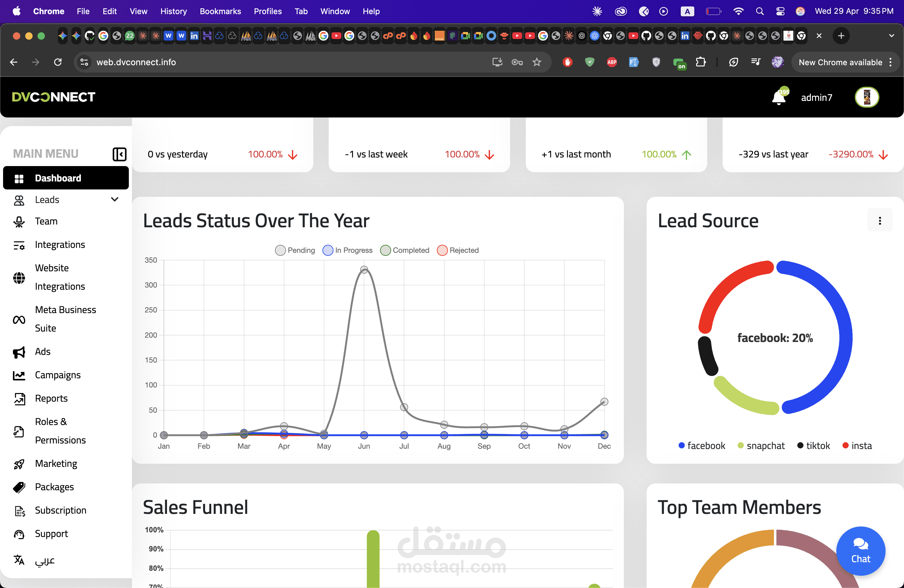The width and height of the screenshot is (904, 588).
Task: Click the DVConnect logo
Action: (54, 97)
